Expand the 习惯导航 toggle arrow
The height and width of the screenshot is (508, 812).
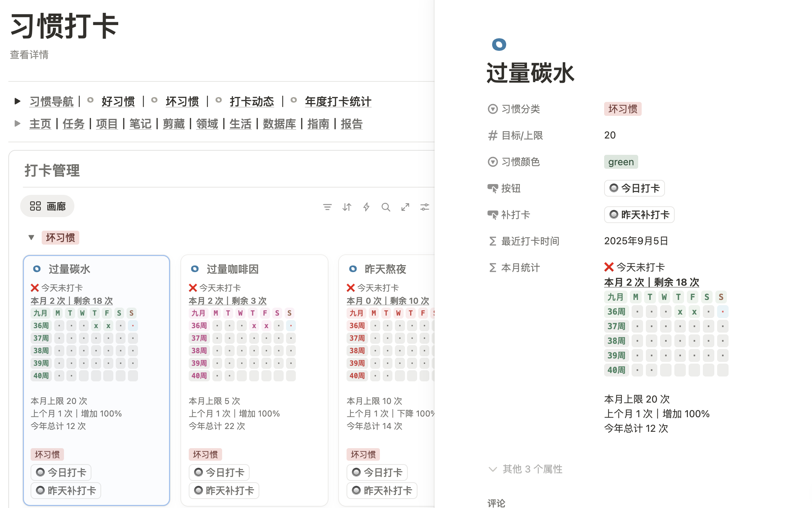coord(17,102)
